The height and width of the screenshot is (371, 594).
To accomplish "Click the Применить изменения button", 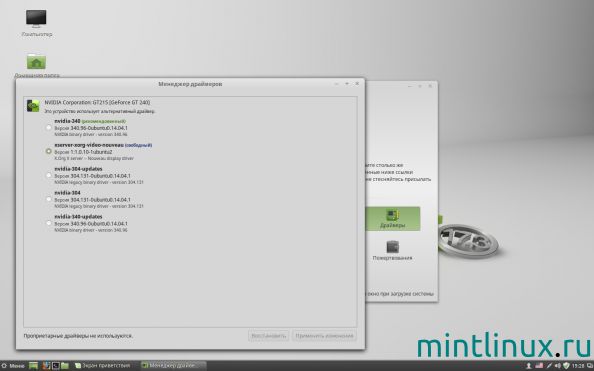I will [324, 336].
